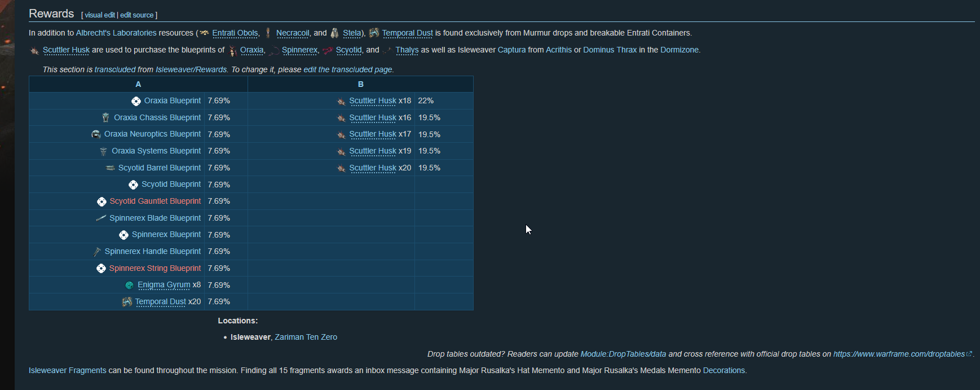The width and height of the screenshot is (980, 390).
Task: Click the Rewards section heading
Action: coord(51,14)
